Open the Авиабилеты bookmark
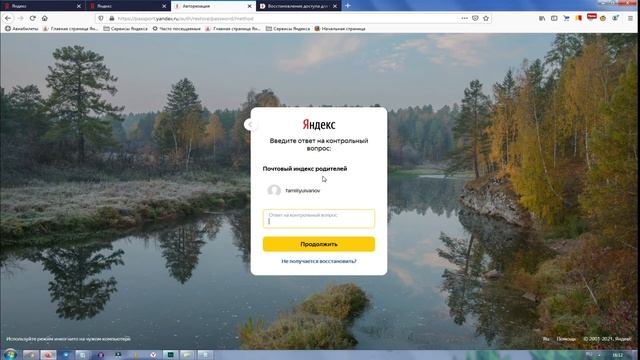 click(x=22, y=29)
